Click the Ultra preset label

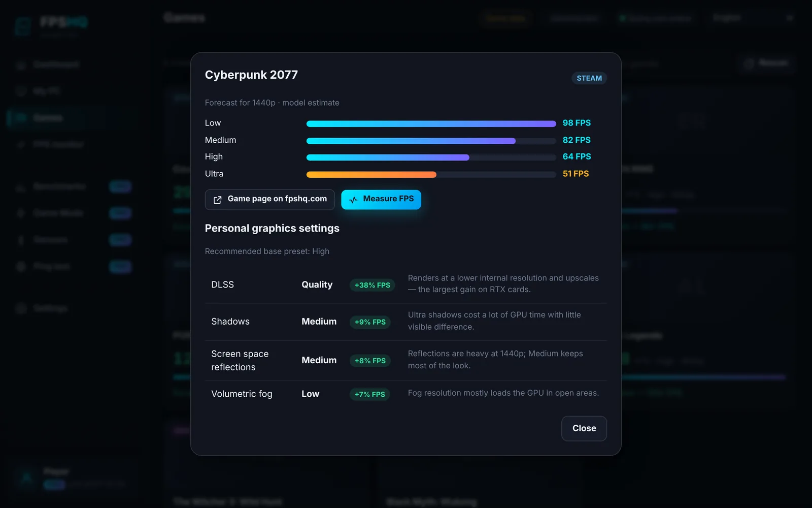[214, 174]
